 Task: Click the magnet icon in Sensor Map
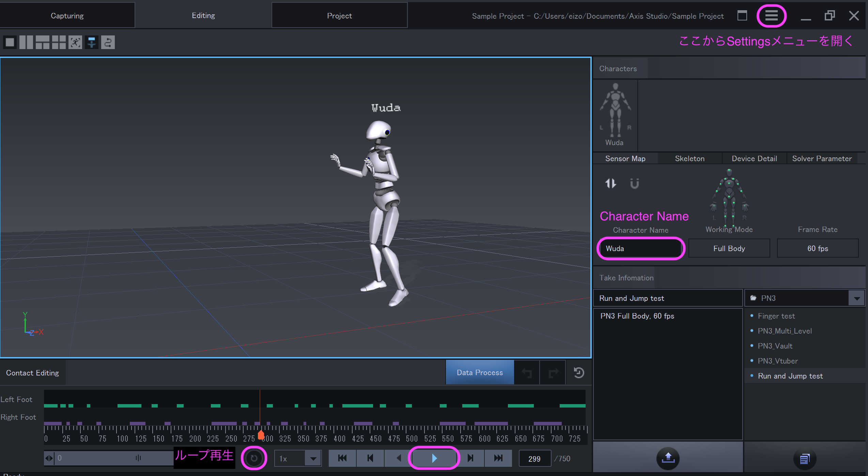pos(634,183)
